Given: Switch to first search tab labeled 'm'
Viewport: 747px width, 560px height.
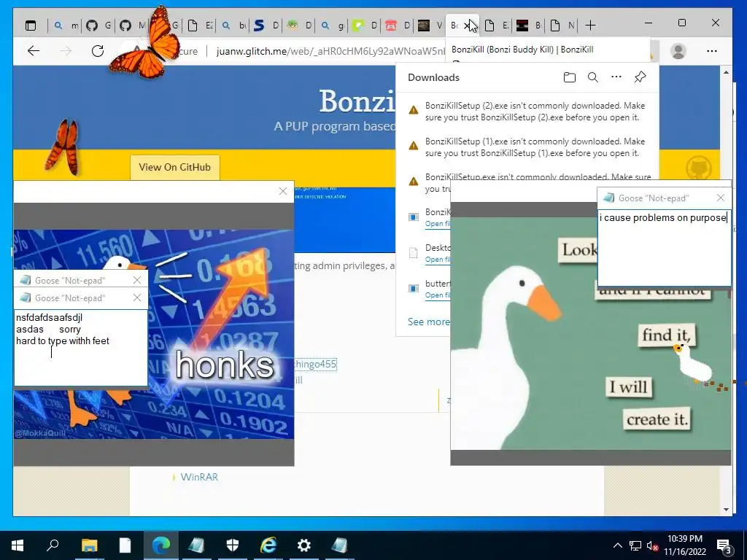Looking at the screenshot, I should pos(66,26).
